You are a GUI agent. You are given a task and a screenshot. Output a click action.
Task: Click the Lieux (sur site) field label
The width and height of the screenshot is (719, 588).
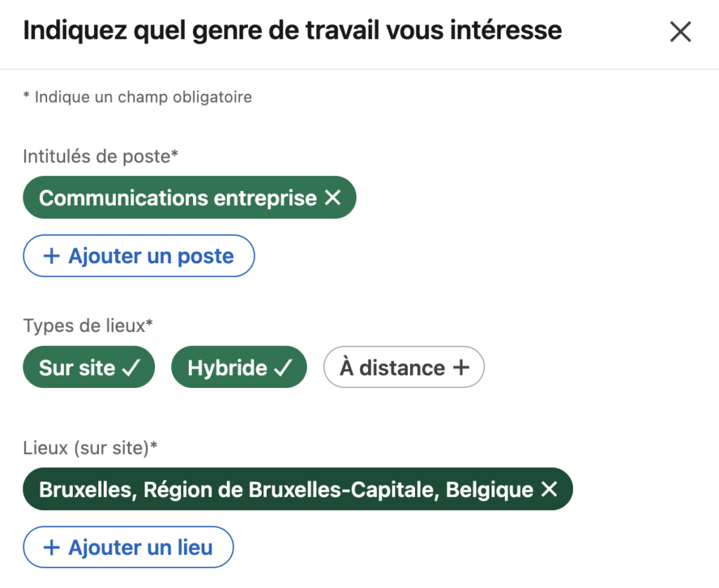coord(91,448)
